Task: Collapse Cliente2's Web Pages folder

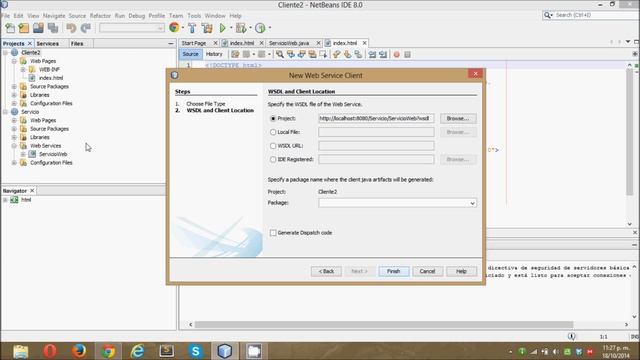Action: pyautogui.click(x=14, y=61)
